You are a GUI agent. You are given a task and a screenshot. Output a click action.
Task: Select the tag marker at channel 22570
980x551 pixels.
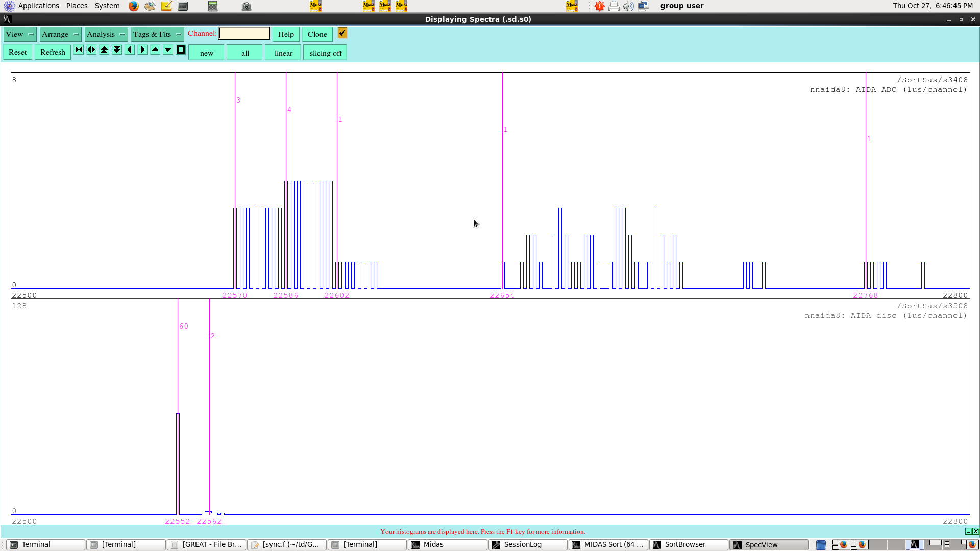tap(235, 295)
